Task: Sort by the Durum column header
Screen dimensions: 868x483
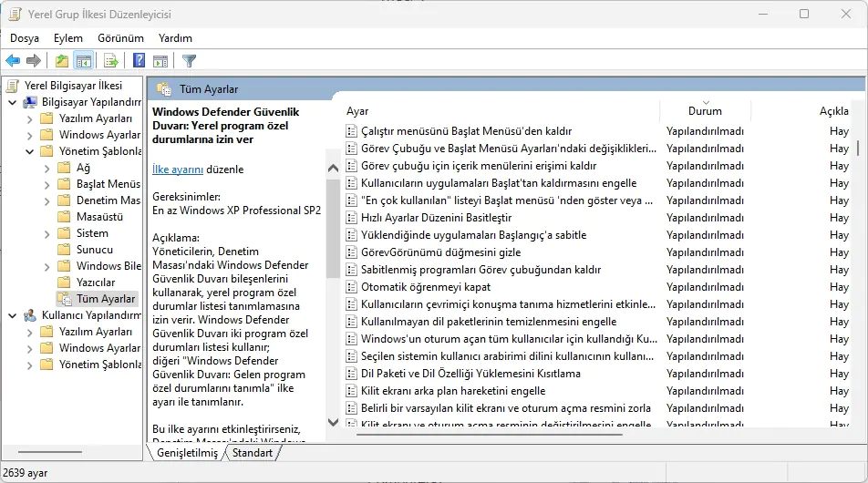Action: click(x=706, y=111)
